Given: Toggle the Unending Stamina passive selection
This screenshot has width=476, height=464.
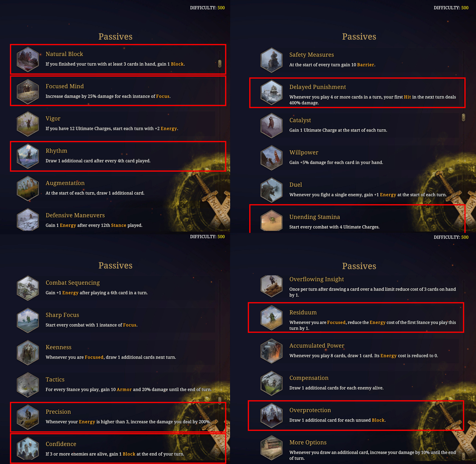Looking at the screenshot, I should tap(357, 219).
